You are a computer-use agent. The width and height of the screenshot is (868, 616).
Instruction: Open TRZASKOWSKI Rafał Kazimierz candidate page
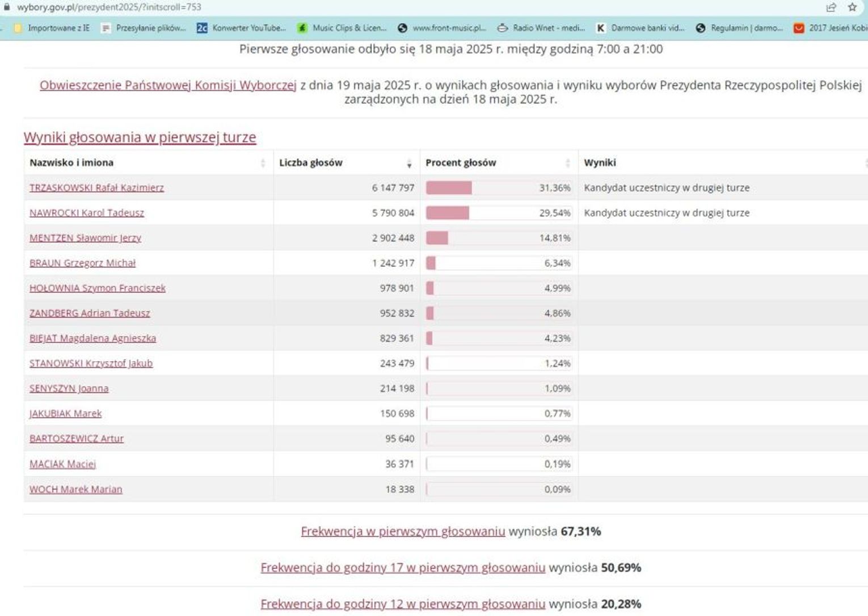[x=96, y=188]
